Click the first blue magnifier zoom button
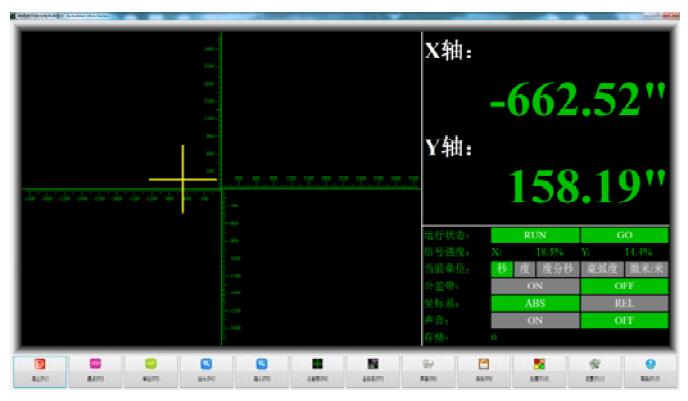 pos(205,369)
